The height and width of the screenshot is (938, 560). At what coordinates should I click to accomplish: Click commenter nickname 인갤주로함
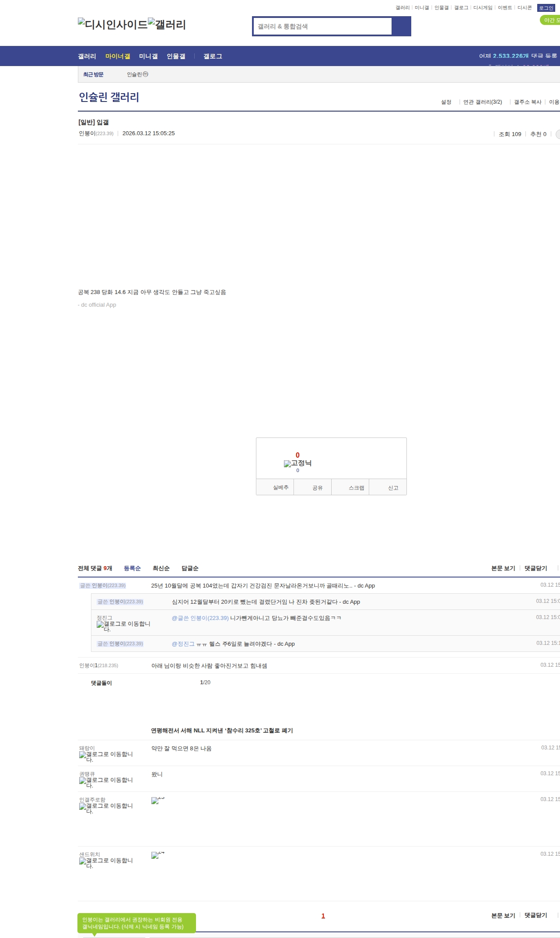[92, 800]
